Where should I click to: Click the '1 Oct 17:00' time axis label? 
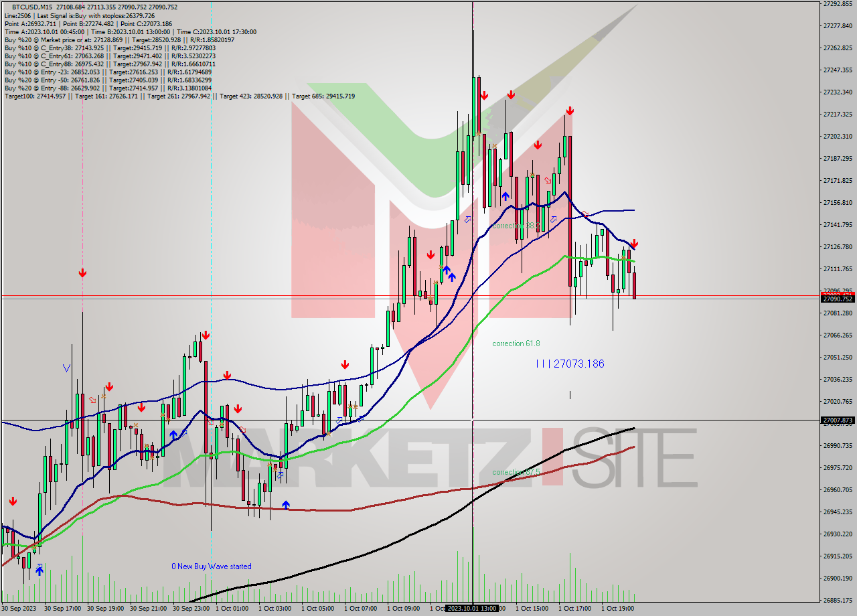coord(574,609)
